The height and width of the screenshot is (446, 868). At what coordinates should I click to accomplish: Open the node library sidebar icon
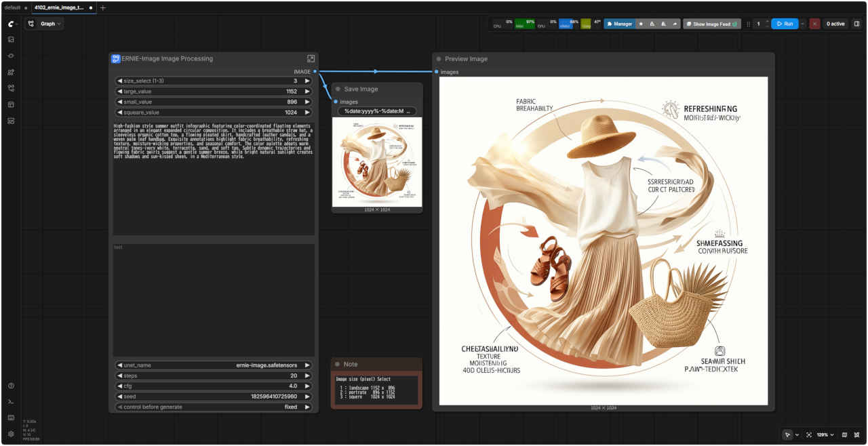coord(11,56)
